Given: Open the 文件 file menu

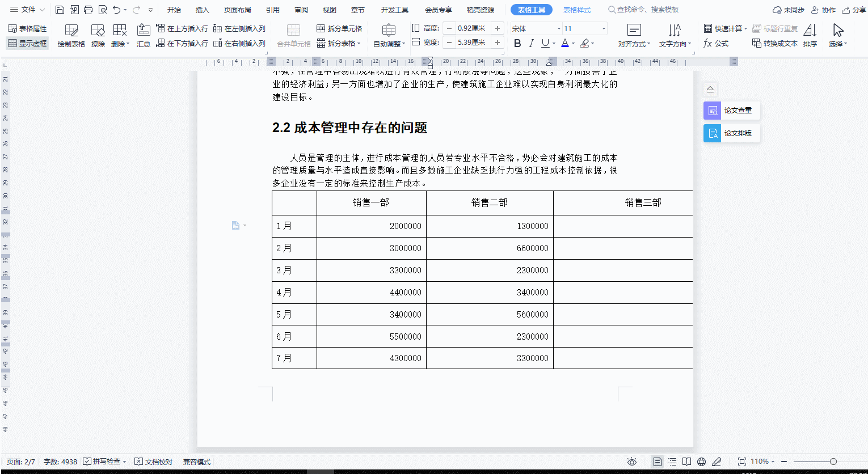Looking at the screenshot, I should pyautogui.click(x=28, y=10).
